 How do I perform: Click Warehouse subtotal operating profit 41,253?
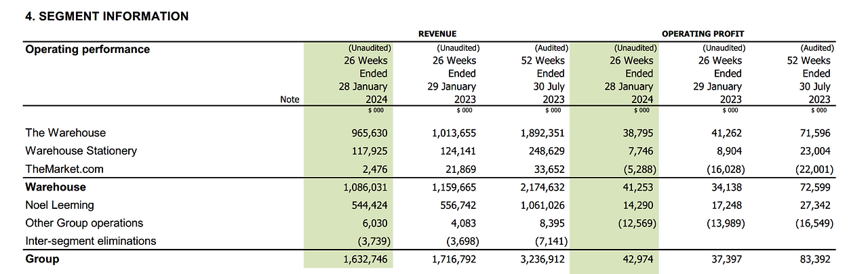tap(637, 187)
